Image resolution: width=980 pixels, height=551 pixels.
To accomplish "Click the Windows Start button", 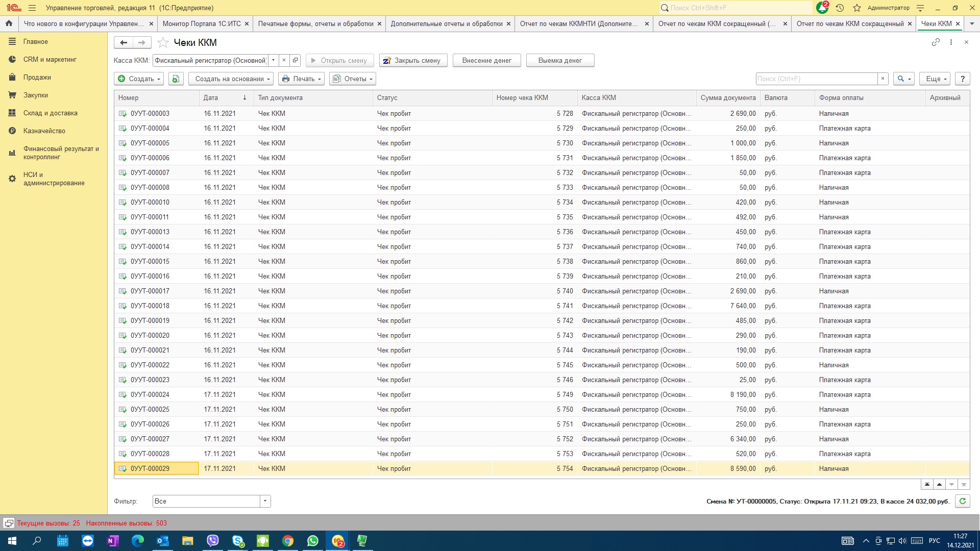I will pos(12,541).
